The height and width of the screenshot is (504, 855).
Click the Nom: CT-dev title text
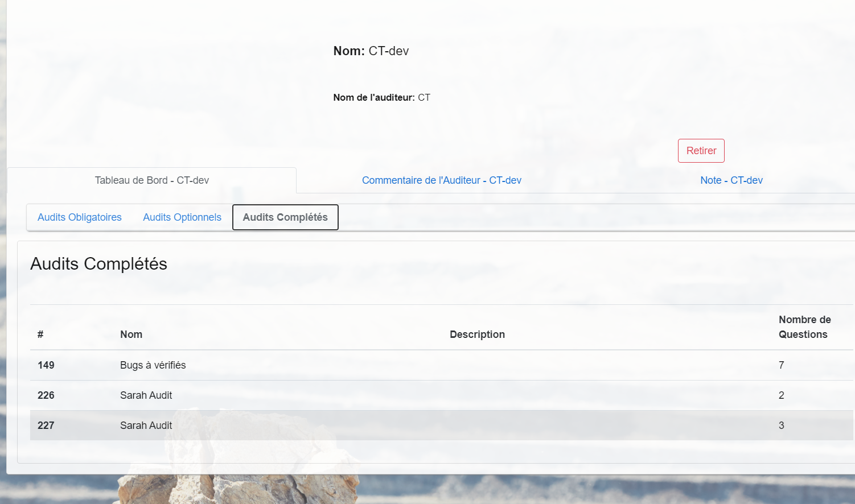point(371,51)
